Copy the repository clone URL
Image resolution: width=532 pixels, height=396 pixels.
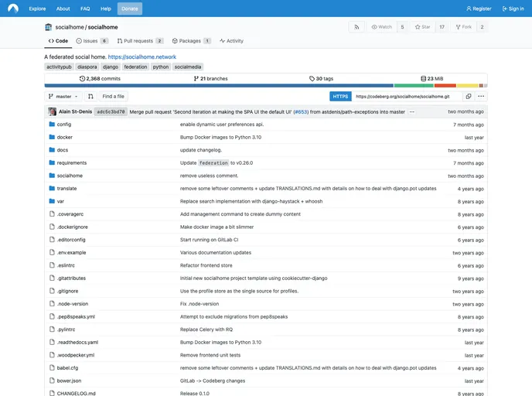pos(469,97)
